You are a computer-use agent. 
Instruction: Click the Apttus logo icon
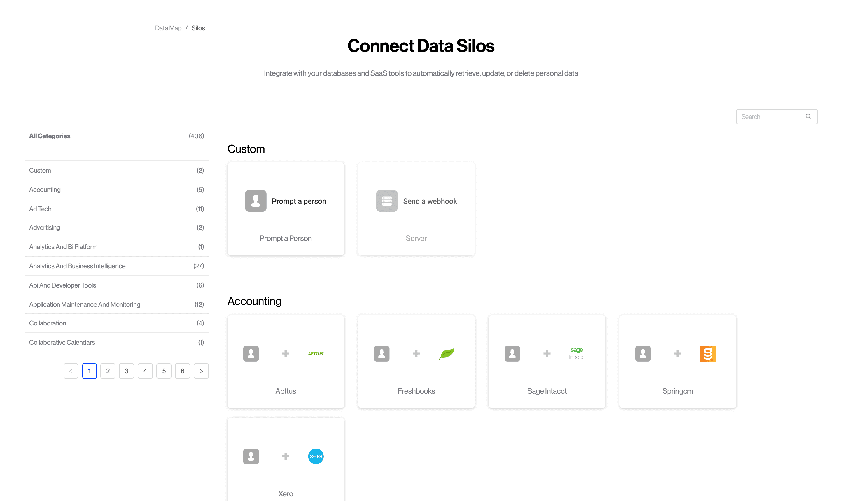316,354
